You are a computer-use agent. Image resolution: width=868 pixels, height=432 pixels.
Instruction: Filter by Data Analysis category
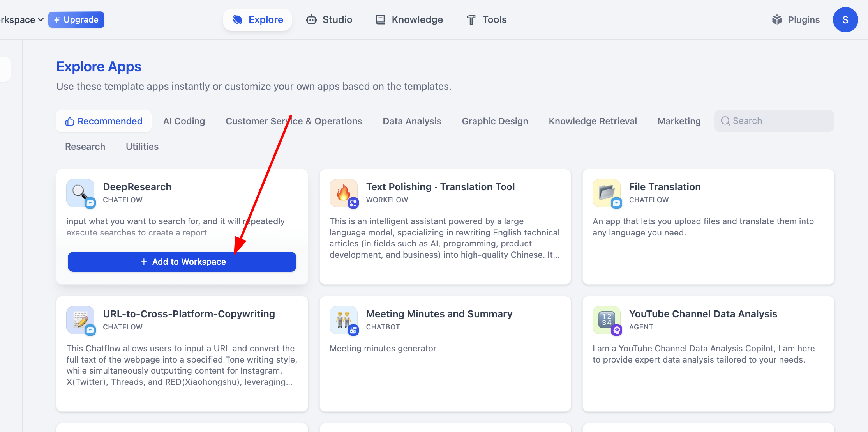click(412, 121)
